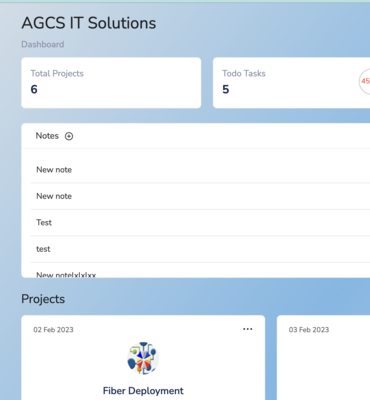
Task: Click the 03 Feb 2023 project card date
Action: pos(309,330)
